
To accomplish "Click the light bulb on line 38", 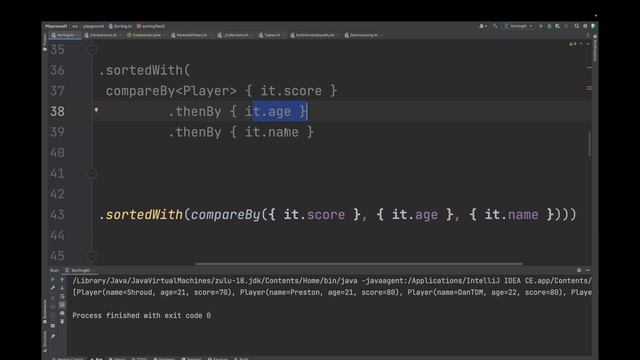I will 96,110.
